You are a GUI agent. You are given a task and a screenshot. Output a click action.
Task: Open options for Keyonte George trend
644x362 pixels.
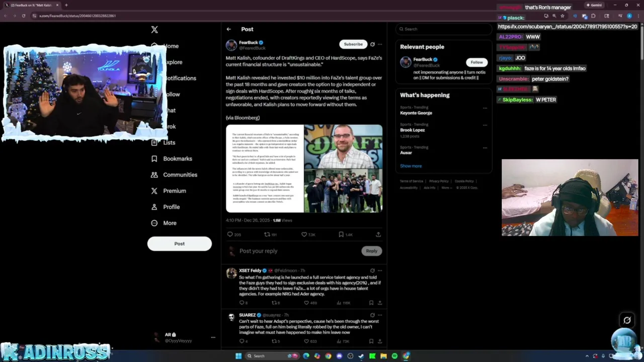(485, 108)
